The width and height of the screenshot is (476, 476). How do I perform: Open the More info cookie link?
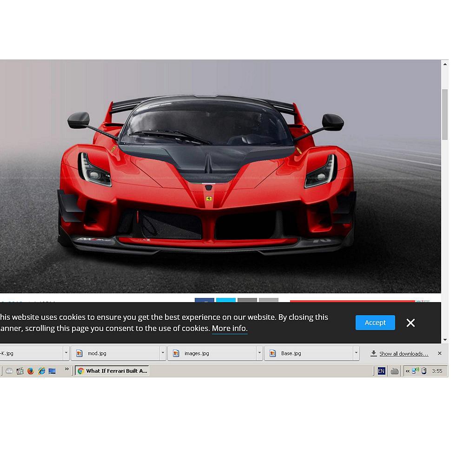coord(229,328)
